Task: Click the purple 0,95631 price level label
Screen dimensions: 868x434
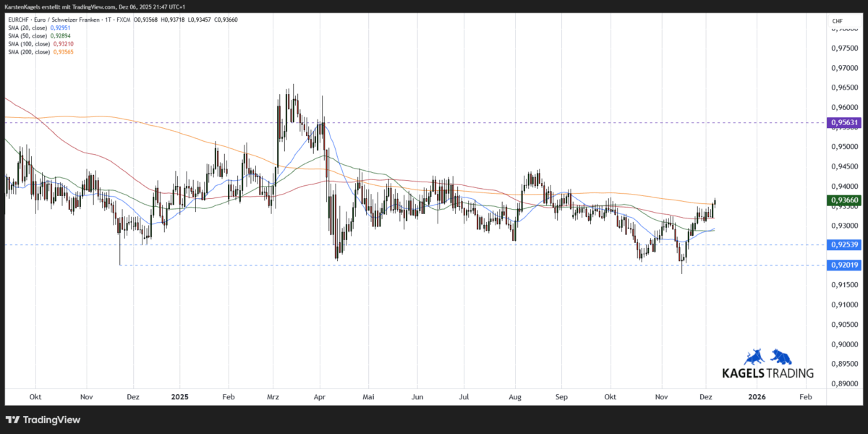Action: click(x=843, y=123)
